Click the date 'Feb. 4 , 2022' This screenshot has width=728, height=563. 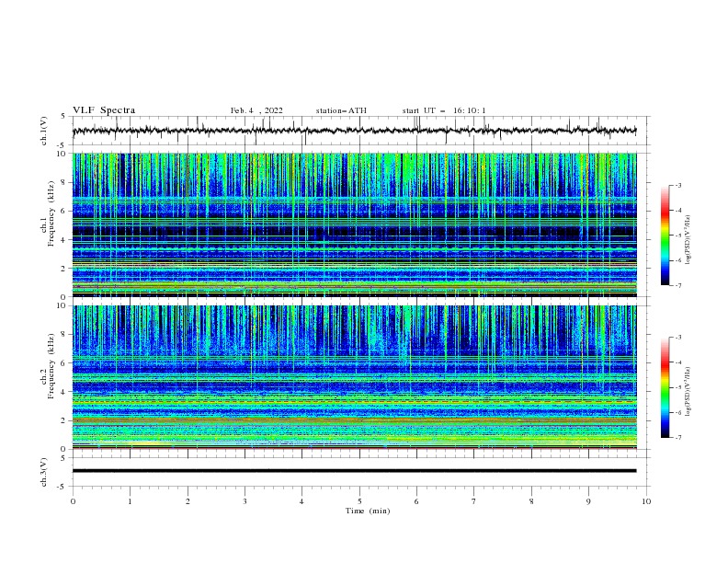[x=256, y=110]
